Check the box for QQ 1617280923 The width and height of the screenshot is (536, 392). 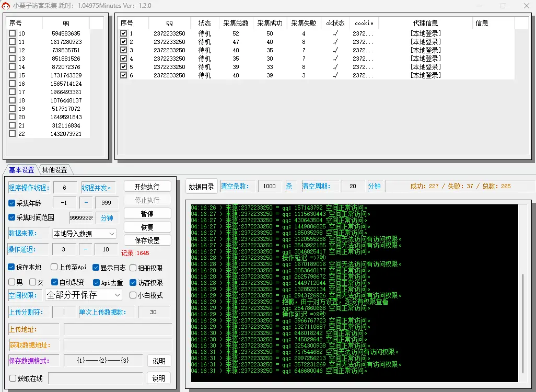13,42
